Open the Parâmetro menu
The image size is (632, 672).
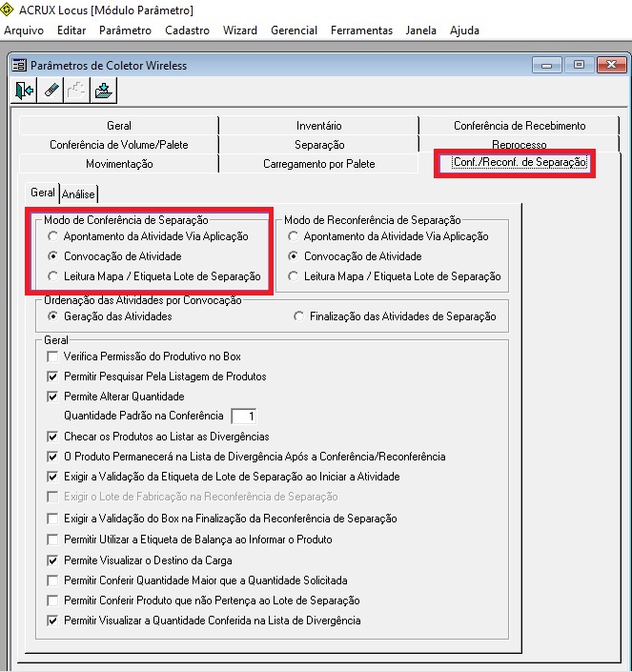[125, 31]
